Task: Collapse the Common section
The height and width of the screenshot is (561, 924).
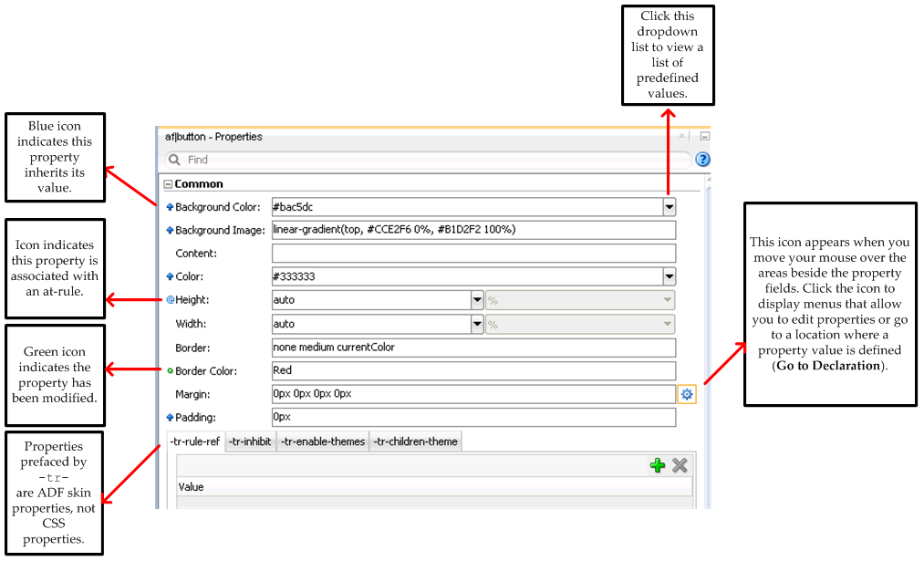Action: click(168, 184)
